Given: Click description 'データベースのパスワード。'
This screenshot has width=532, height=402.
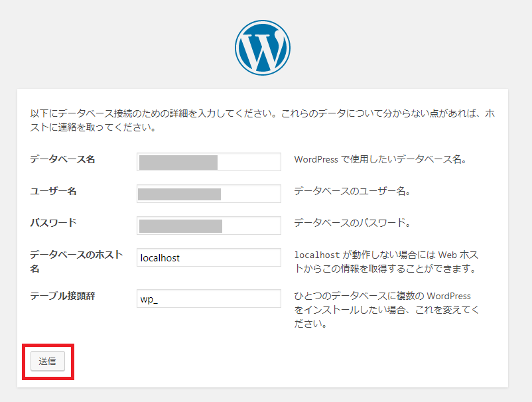Looking at the screenshot, I should (352, 223).
